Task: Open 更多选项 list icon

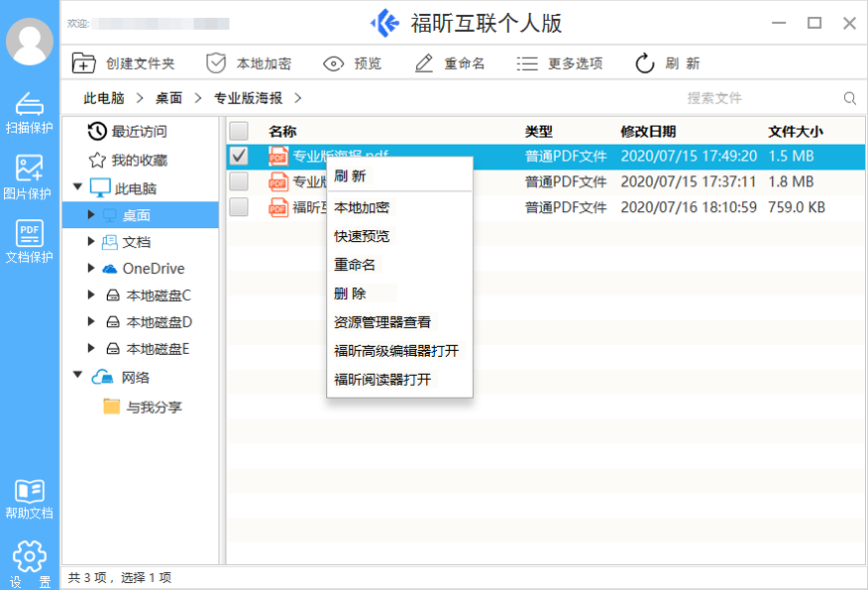Action: pyautogui.click(x=527, y=63)
